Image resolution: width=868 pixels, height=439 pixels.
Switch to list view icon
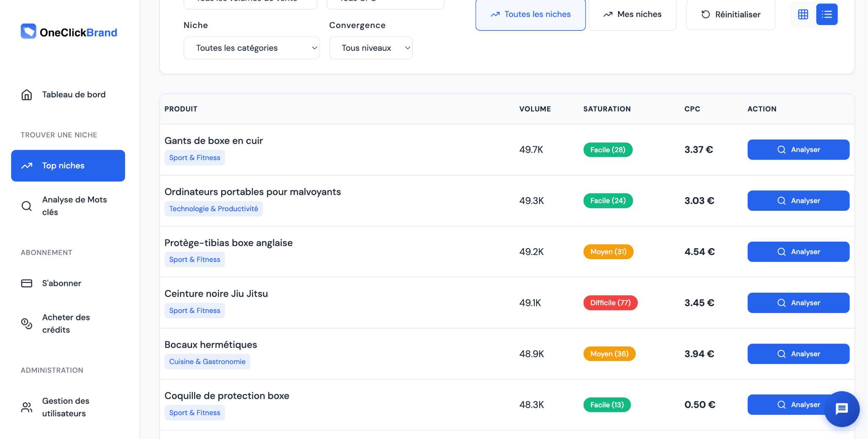827,14
